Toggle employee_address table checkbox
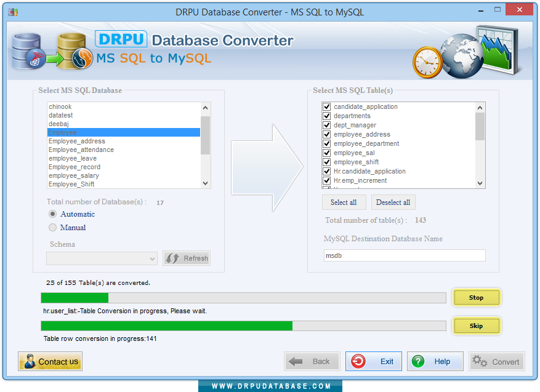This screenshot has width=540, height=392. point(327,134)
